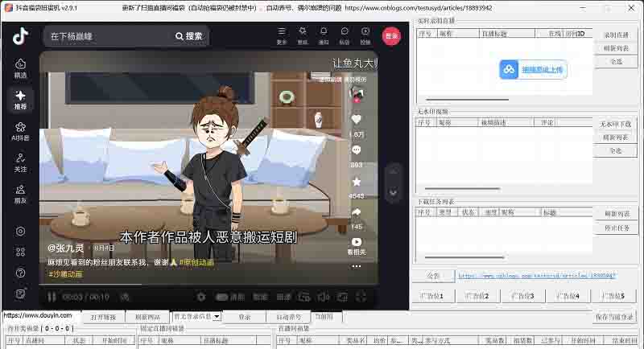The image size is (644, 349).
Task: Click the 无水印下载 button
Action: pos(615,124)
